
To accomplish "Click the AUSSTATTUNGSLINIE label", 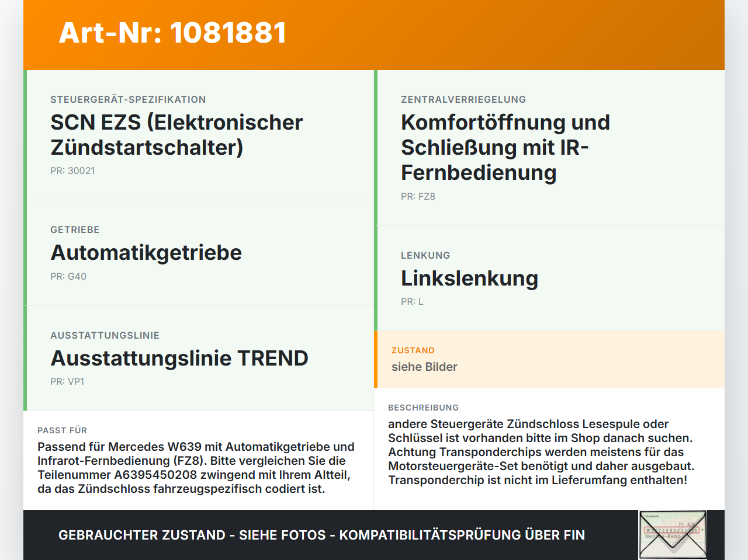I will point(105,335).
